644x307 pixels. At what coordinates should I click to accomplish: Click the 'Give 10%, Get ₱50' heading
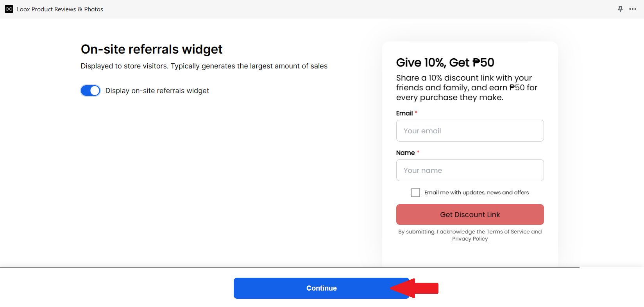(445, 63)
